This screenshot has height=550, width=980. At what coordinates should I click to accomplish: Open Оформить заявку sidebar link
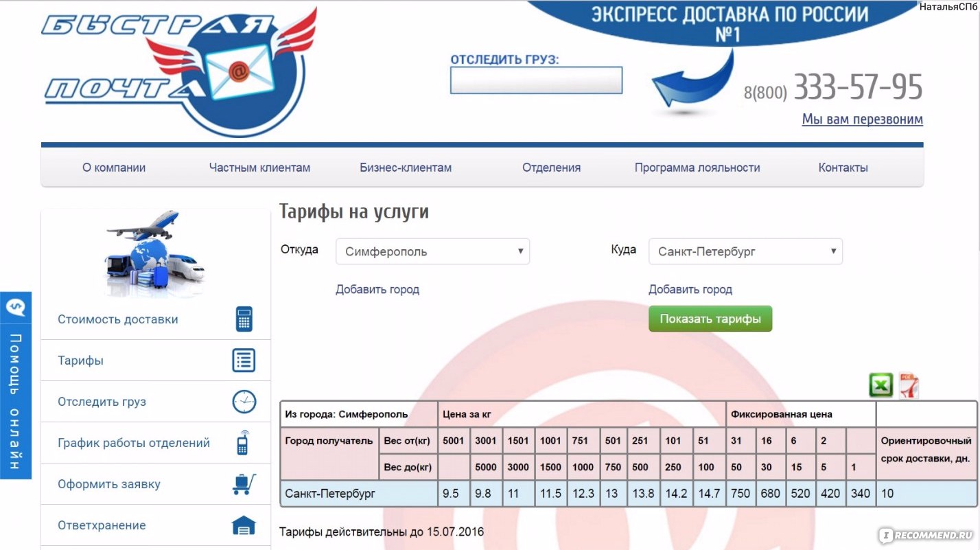tap(109, 484)
